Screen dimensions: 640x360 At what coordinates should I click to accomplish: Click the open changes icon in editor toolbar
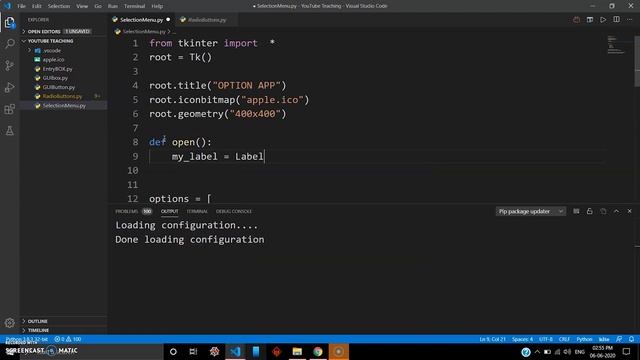(x=576, y=20)
